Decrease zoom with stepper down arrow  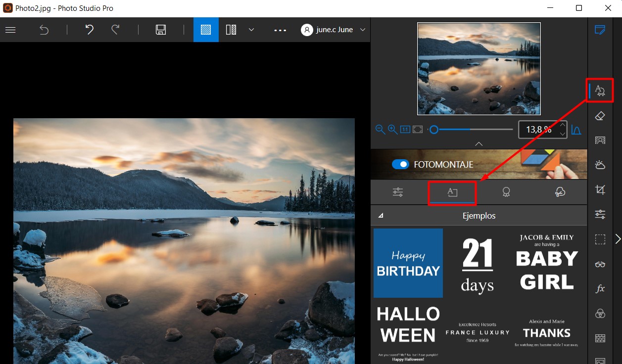coord(563,134)
